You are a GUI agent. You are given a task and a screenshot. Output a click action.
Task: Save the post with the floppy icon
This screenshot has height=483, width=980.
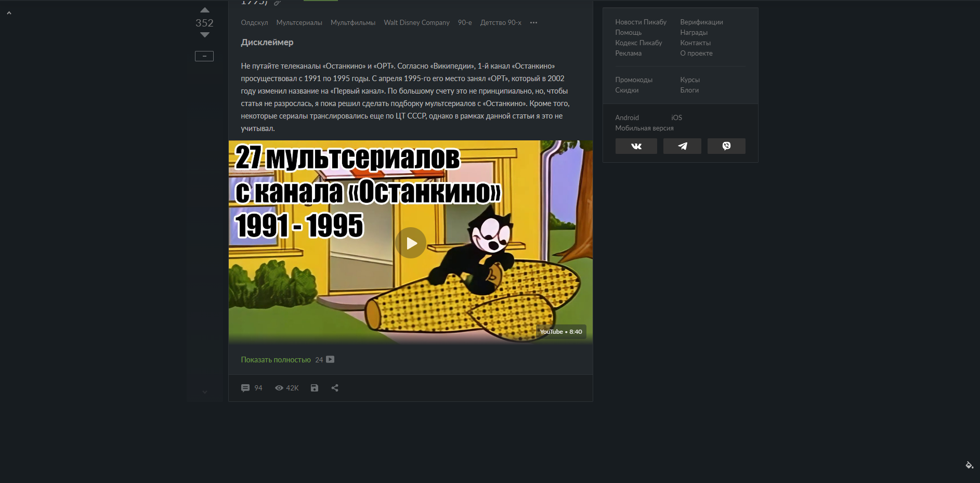pyautogui.click(x=315, y=388)
